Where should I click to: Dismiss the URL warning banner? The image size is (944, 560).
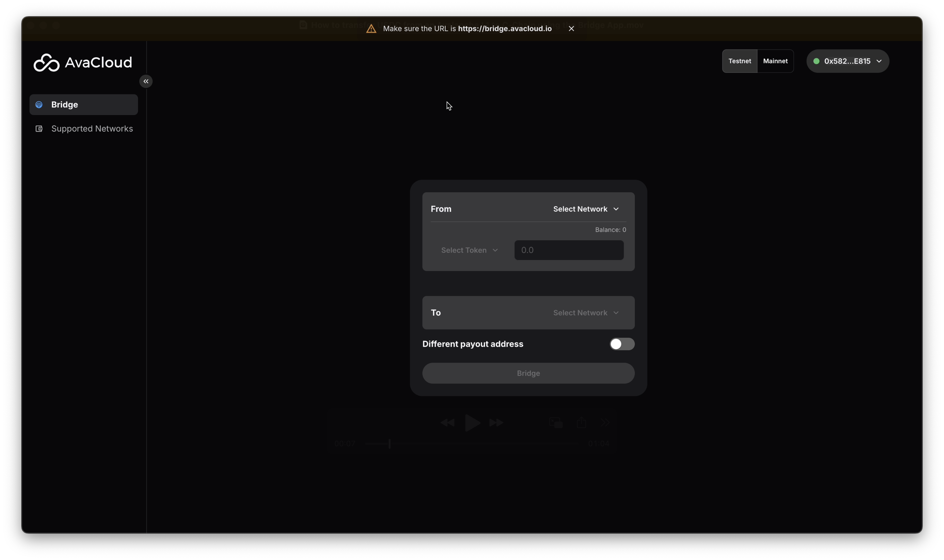point(571,28)
